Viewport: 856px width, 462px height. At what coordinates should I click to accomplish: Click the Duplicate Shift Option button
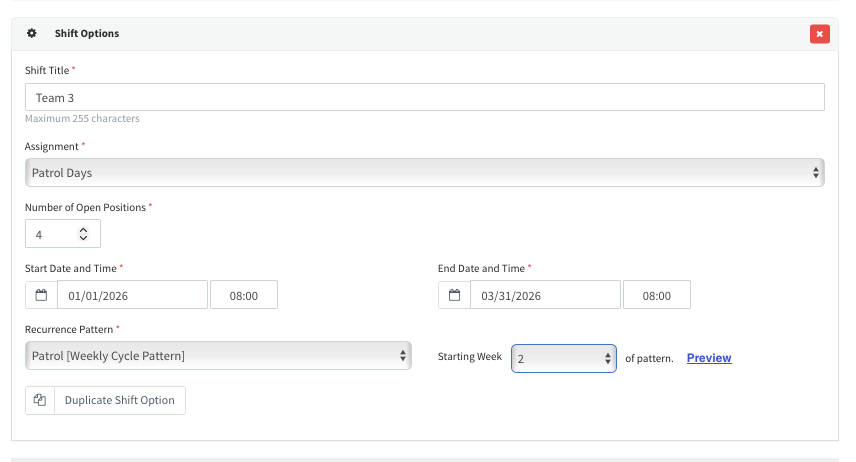pyautogui.click(x=105, y=400)
